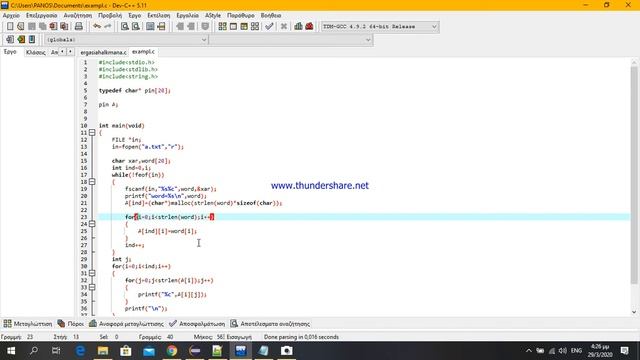Switch to the Έργο side panel tab
Image resolution: width=640 pixels, height=360 pixels.
(x=10, y=52)
